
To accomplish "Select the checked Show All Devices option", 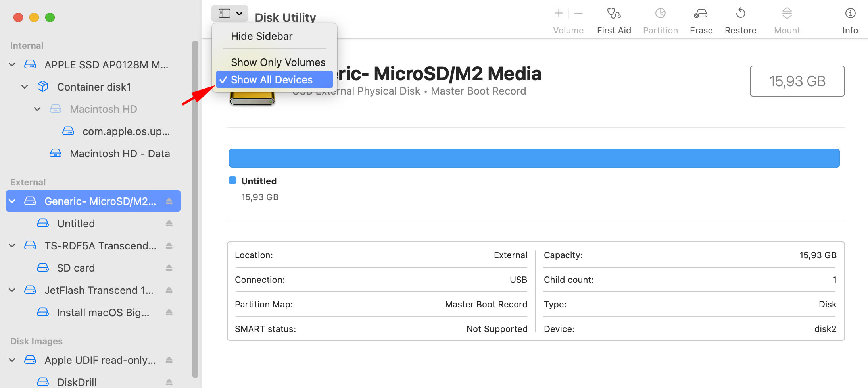I will (274, 80).
